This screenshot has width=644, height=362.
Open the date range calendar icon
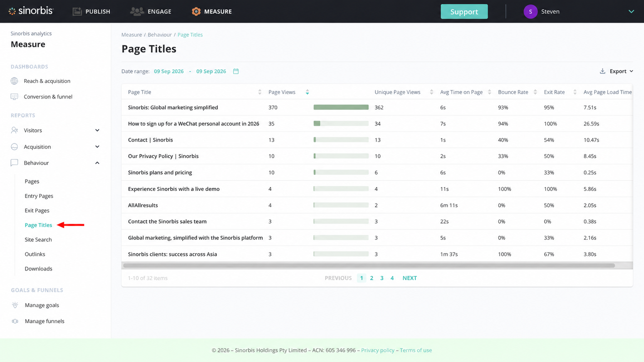[236, 71]
